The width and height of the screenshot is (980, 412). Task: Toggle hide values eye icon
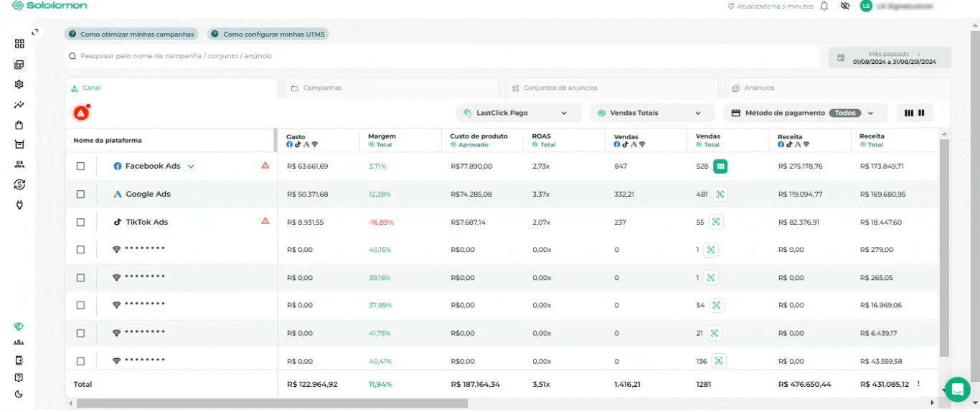[845, 6]
